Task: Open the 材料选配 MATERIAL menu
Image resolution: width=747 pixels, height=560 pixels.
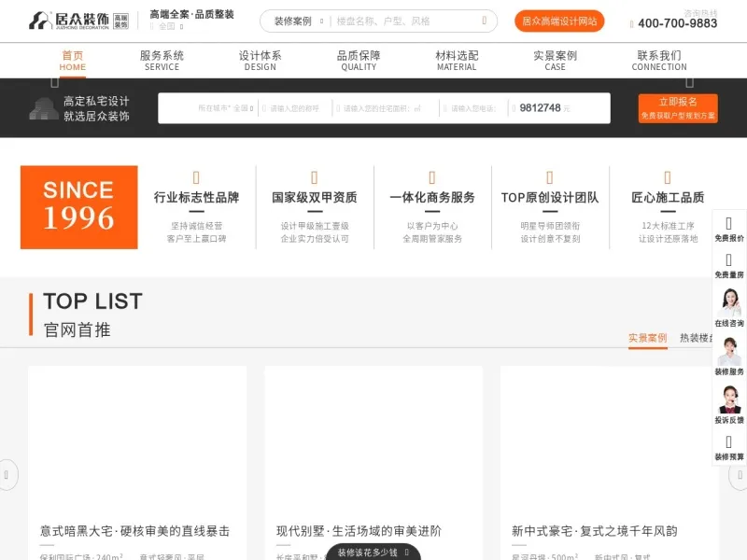Action: click(457, 61)
